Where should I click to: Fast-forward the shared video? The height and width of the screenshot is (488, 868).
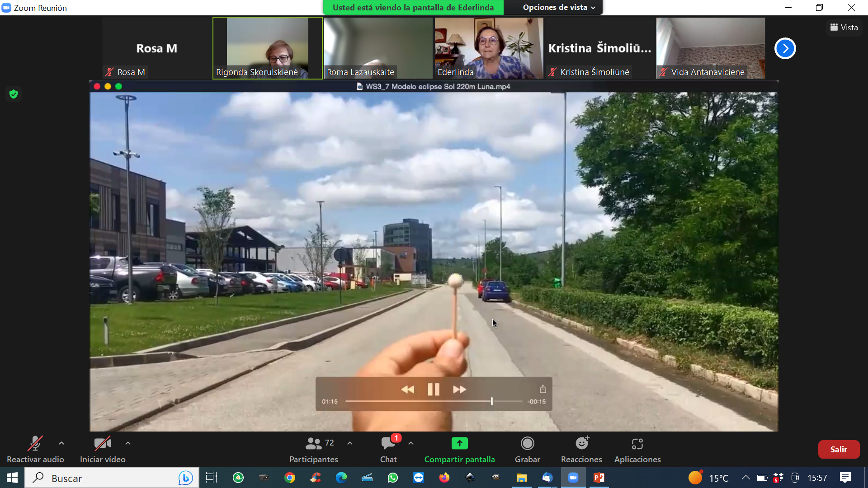click(x=459, y=389)
